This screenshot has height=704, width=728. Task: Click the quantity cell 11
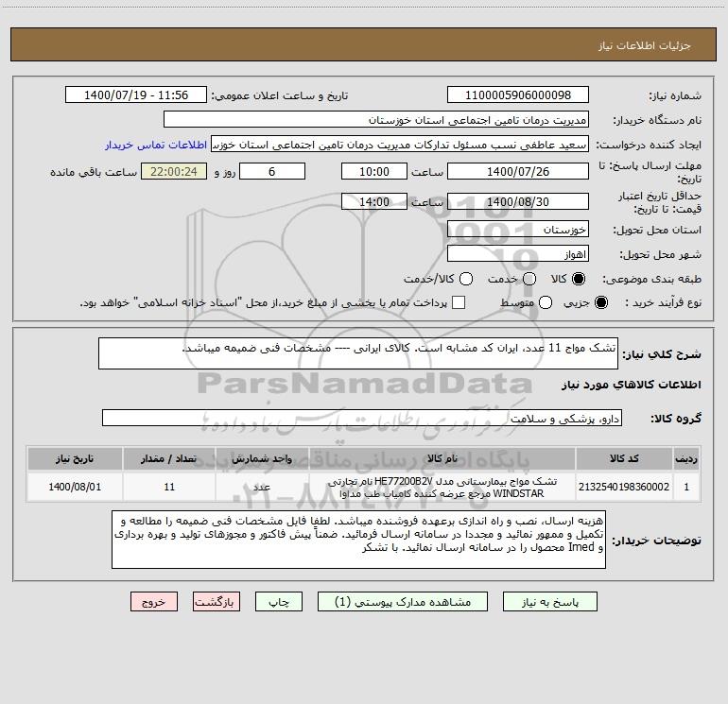[x=169, y=487]
